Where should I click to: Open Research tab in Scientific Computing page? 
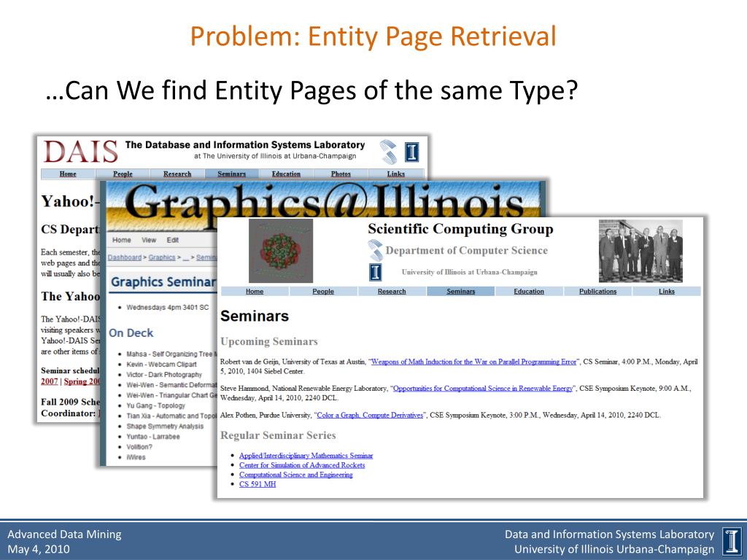(x=392, y=292)
